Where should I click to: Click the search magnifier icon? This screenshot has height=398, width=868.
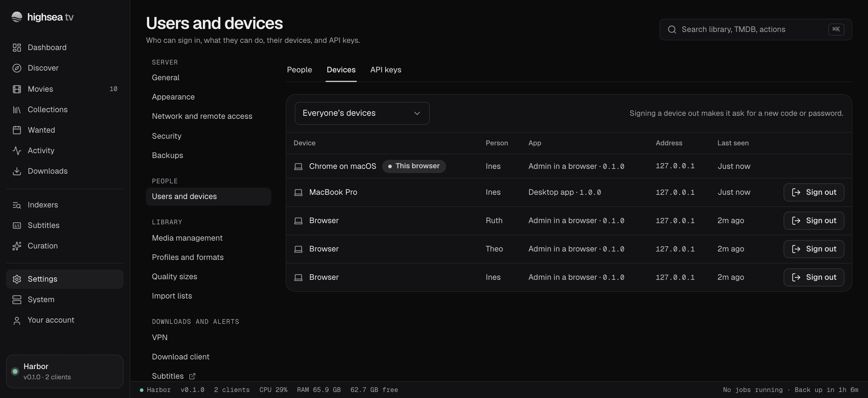(x=672, y=30)
